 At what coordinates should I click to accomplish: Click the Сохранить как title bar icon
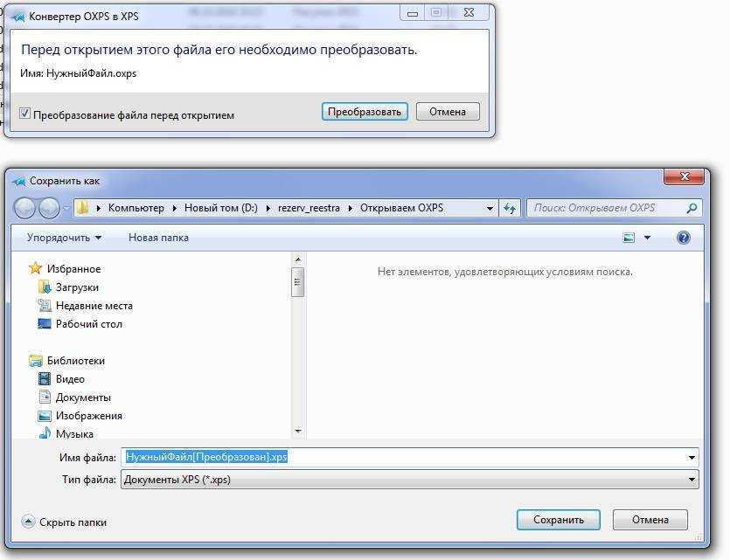click(x=19, y=181)
